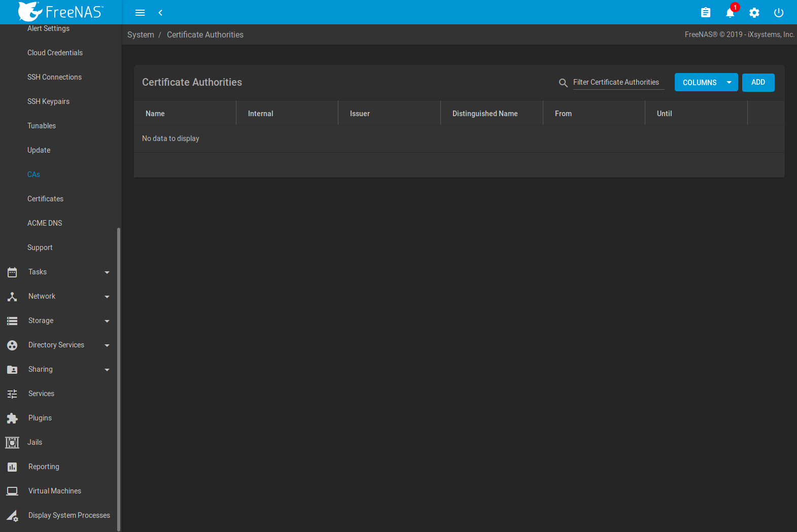Open Certificates page
Screen dimensions: 797x532
click(45, 199)
